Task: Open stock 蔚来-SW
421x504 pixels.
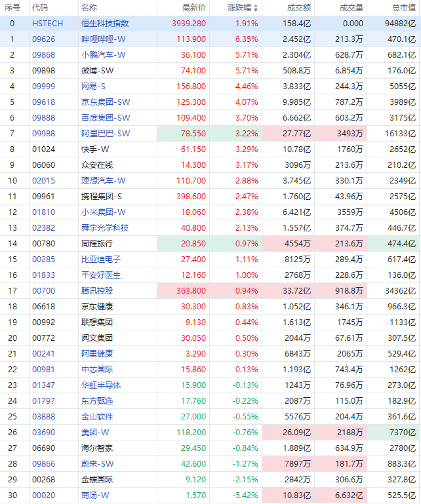Action: (x=98, y=465)
